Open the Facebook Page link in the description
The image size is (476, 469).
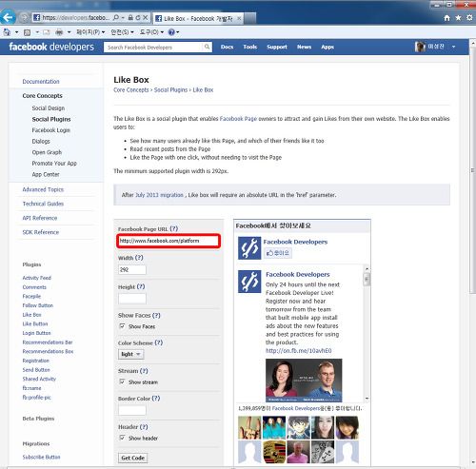238,119
